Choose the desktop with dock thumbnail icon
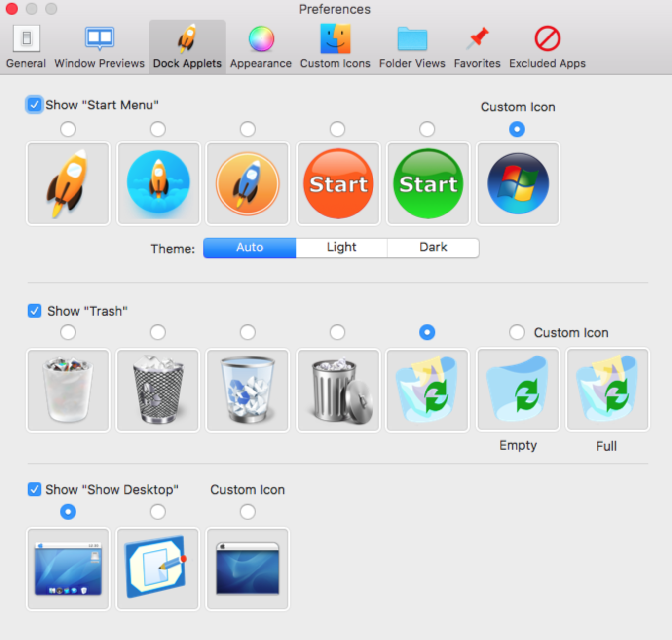672x640 pixels. (68, 569)
